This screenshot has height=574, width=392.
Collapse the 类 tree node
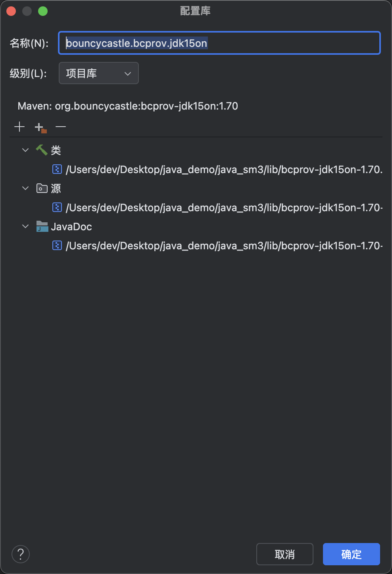(x=25, y=150)
